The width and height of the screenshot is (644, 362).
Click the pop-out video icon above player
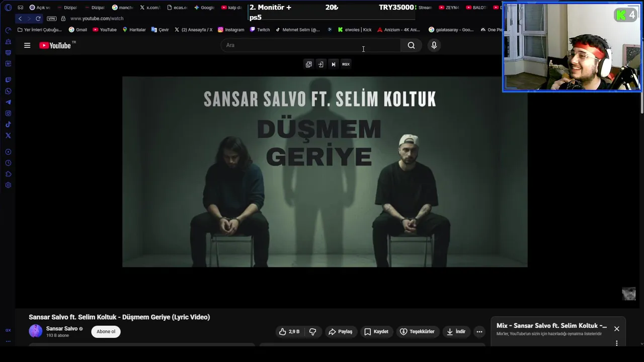(x=308, y=64)
